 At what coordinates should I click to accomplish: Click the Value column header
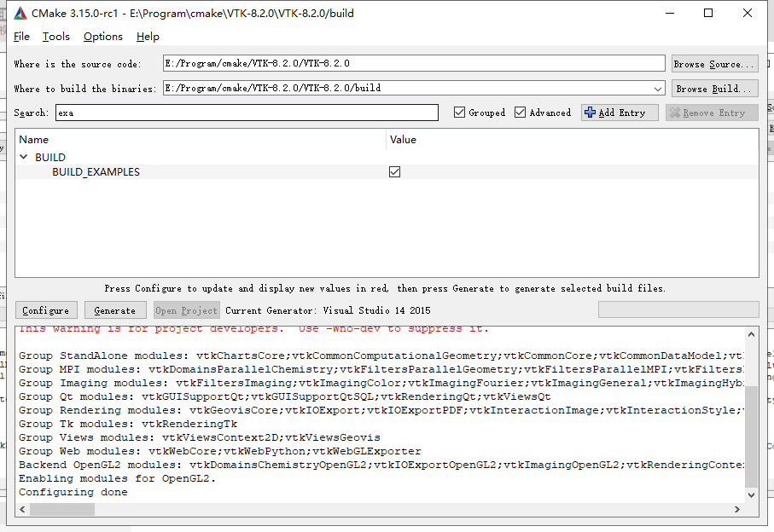pyautogui.click(x=572, y=140)
